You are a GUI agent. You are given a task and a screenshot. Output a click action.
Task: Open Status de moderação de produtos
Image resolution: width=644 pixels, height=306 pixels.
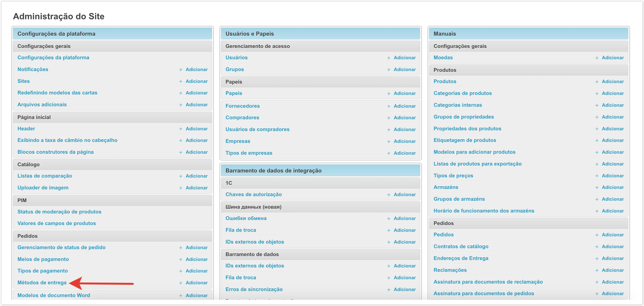pyautogui.click(x=59, y=212)
